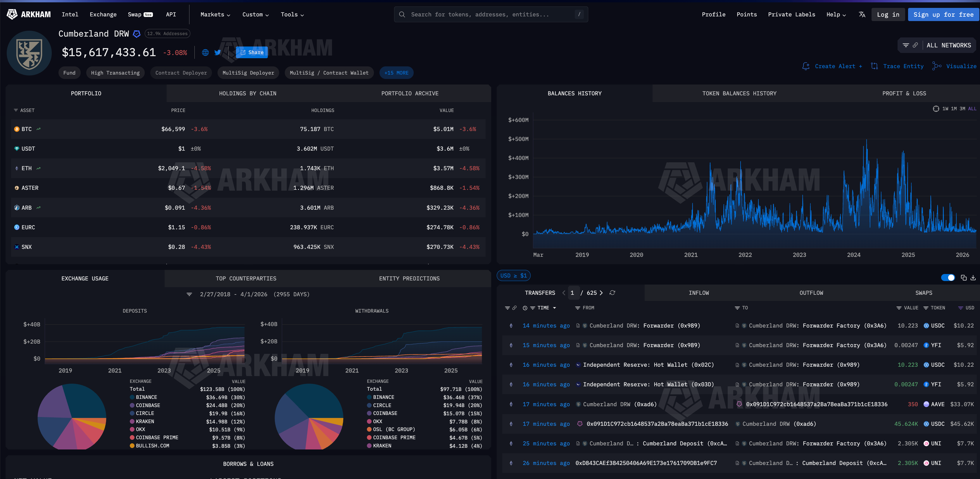Click the clock icon beside TIME column
This screenshot has width=980, height=479.
coord(525,308)
